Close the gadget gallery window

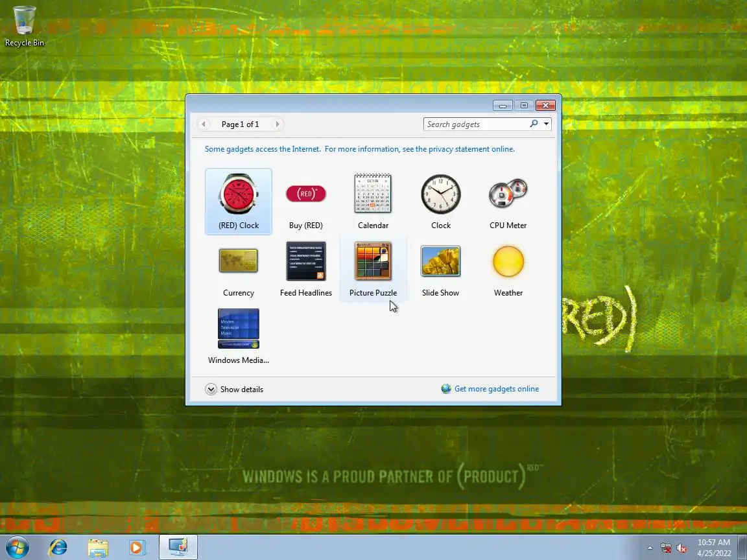coord(545,105)
